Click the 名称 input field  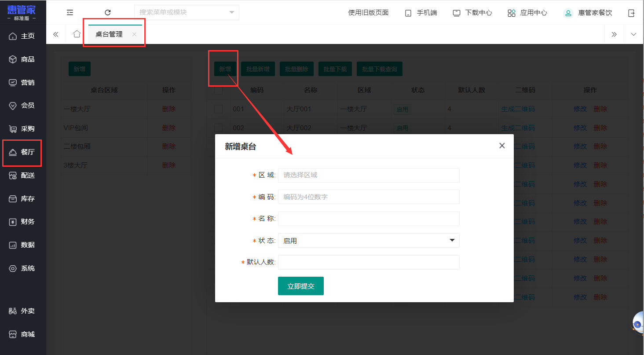tap(369, 219)
